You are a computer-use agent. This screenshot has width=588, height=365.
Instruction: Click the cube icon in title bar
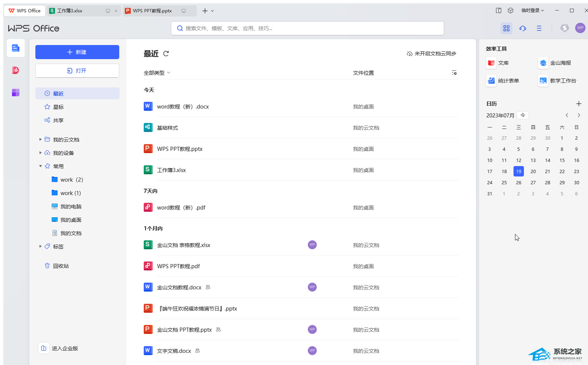510,11
